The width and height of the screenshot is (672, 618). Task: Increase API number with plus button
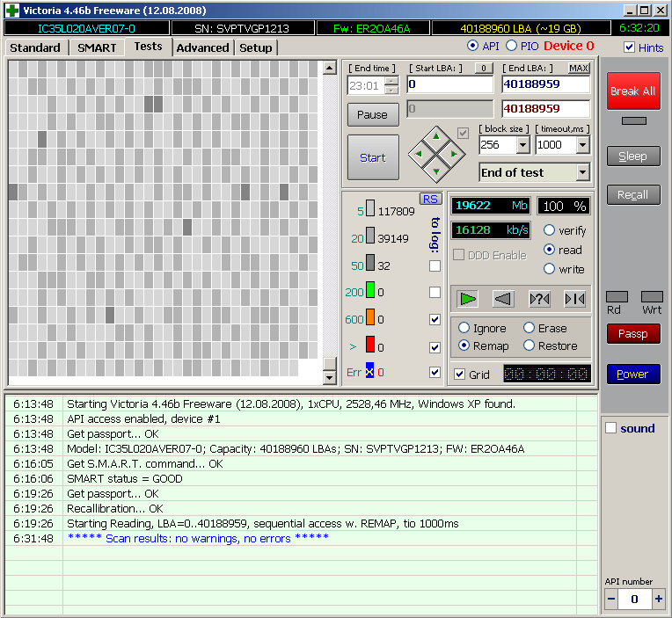click(x=658, y=599)
